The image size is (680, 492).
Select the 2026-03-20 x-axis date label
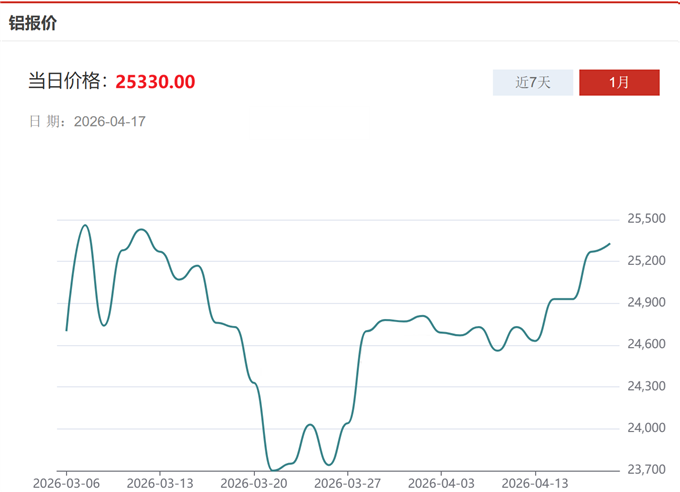click(253, 482)
